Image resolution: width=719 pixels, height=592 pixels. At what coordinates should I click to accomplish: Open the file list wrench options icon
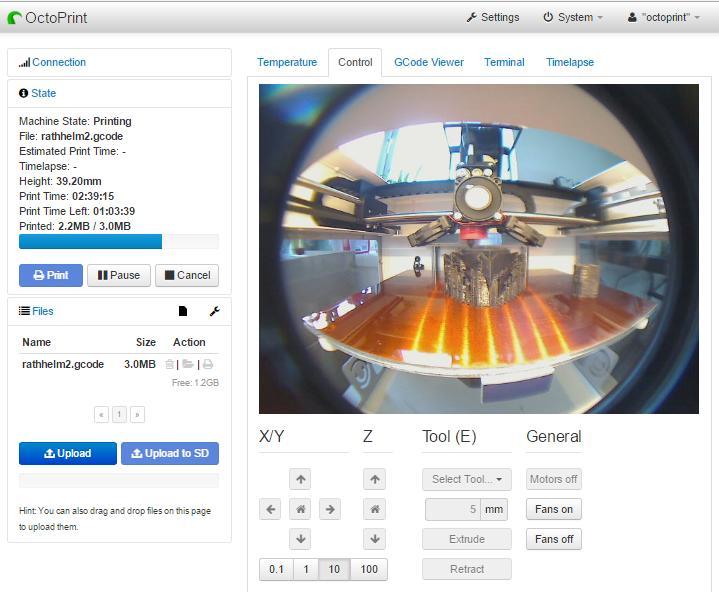pyautogui.click(x=214, y=311)
